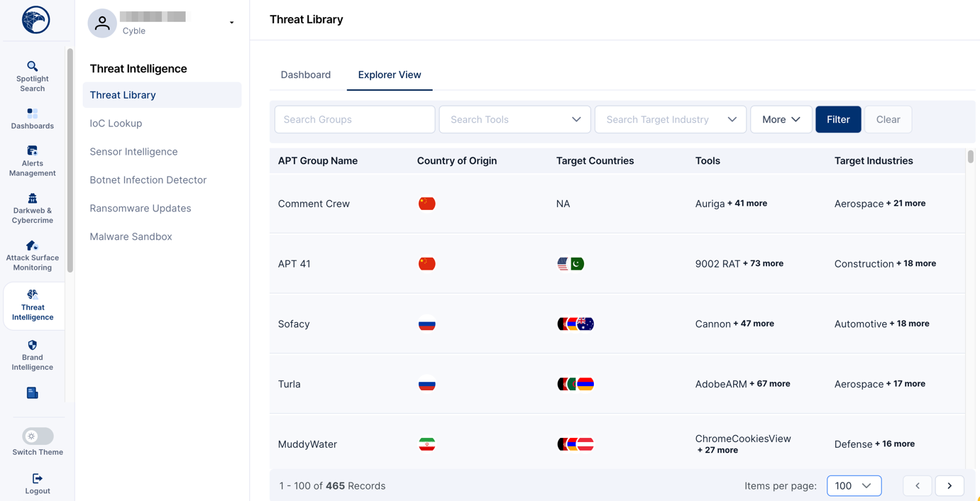Go to Alerts Management
Screen dimensions: 980x501
click(x=33, y=161)
